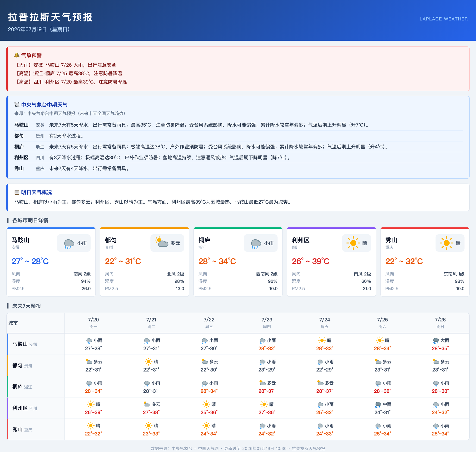Click the date 2026年07月19日（星期日）
This screenshot has height=452, width=476.
coord(40,29)
